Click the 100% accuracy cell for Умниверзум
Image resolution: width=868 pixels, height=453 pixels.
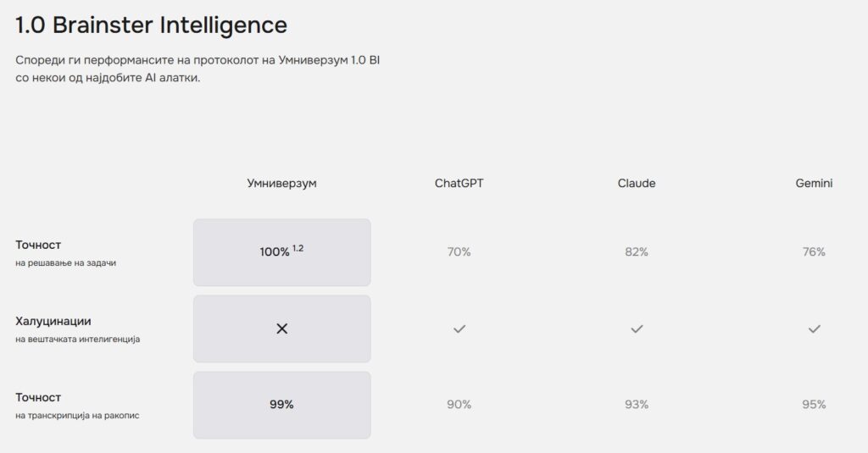click(275, 252)
